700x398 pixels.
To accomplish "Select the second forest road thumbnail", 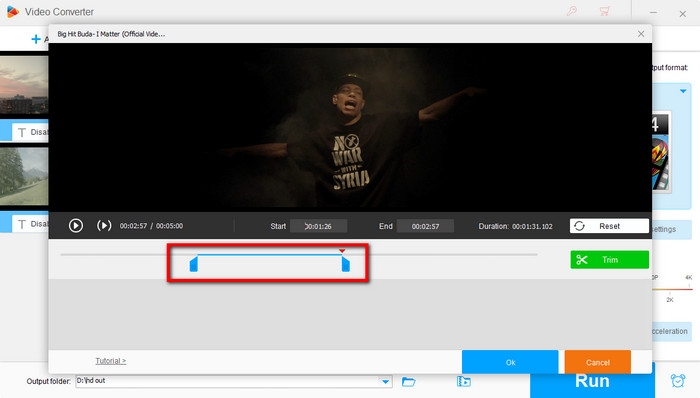I will [x=24, y=176].
